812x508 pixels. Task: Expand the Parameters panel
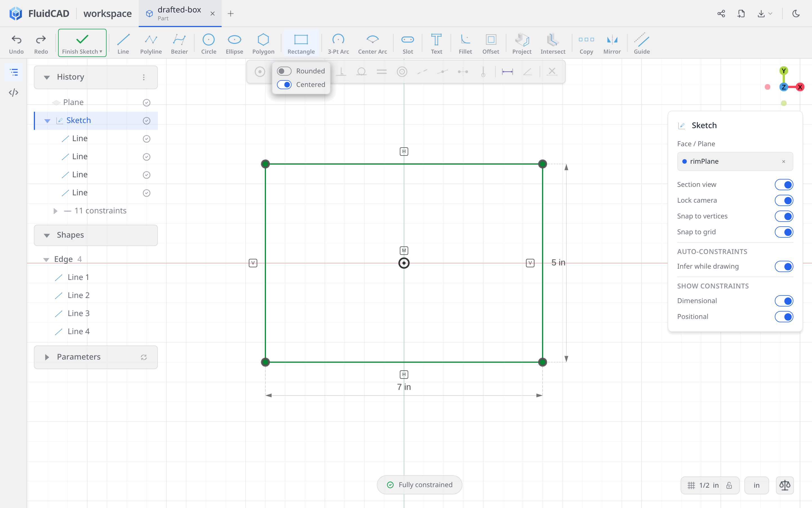[47, 357]
